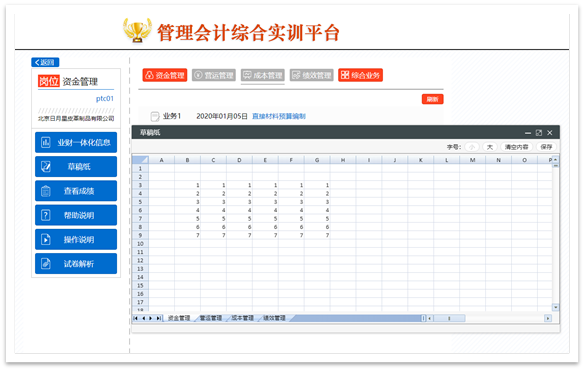Select the 绩效管理 sheet tab
This screenshot has height=370, width=584.
[274, 318]
